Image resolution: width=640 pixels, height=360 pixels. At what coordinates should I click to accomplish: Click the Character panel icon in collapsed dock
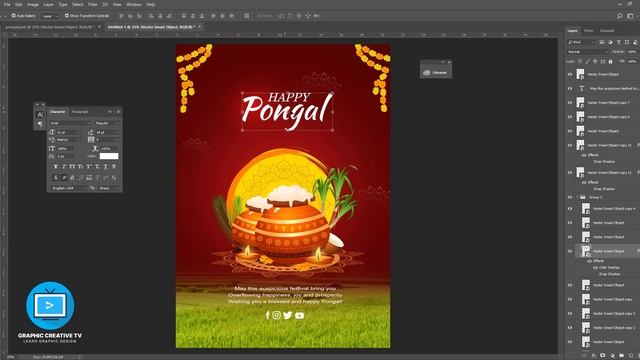click(x=40, y=115)
